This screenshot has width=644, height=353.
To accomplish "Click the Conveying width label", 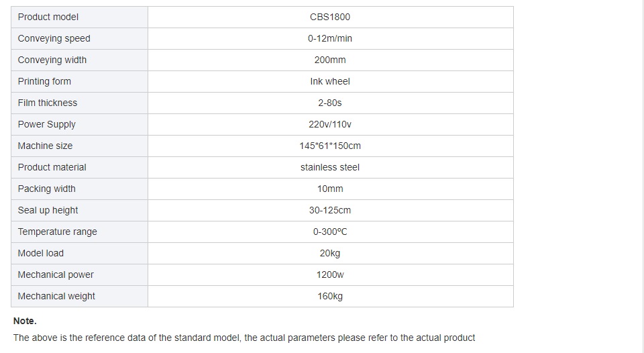I will (52, 60).
